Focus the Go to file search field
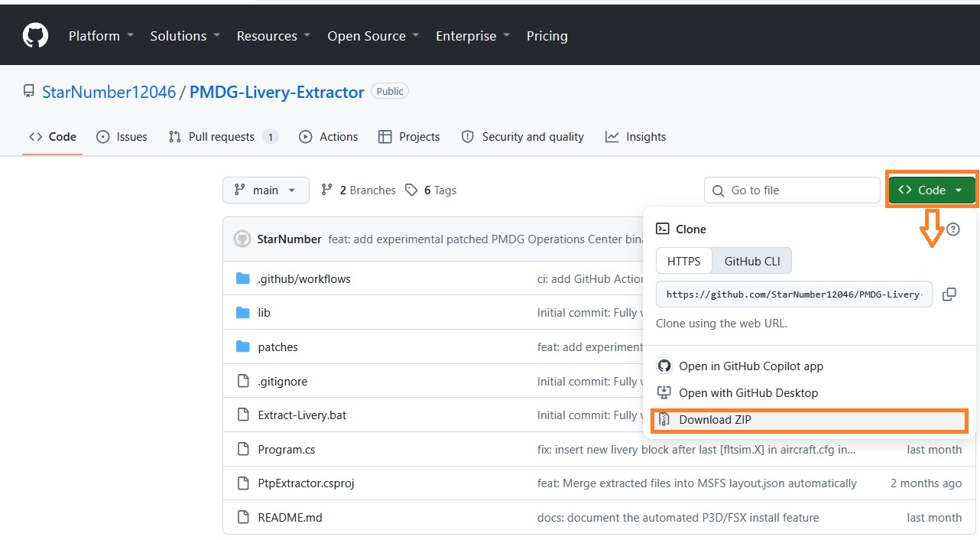Screen dimensions: 980x540 pyautogui.click(x=792, y=190)
